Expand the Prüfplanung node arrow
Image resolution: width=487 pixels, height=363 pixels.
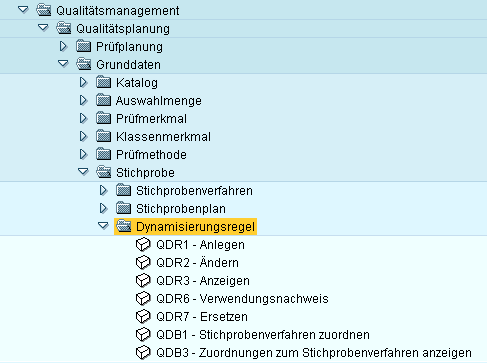coord(63,46)
